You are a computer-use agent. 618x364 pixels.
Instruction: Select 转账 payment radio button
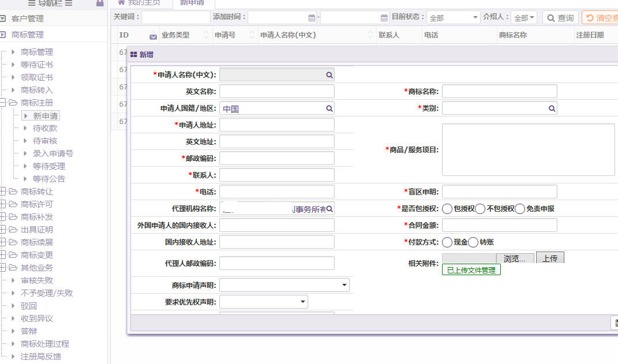tap(473, 242)
